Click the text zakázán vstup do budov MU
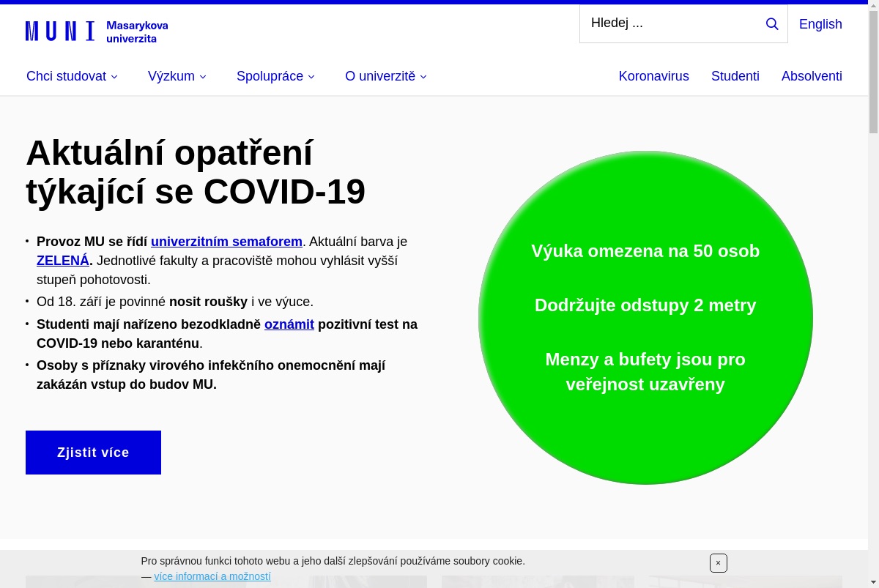This screenshot has height=588, width=879. pyautogui.click(x=127, y=384)
